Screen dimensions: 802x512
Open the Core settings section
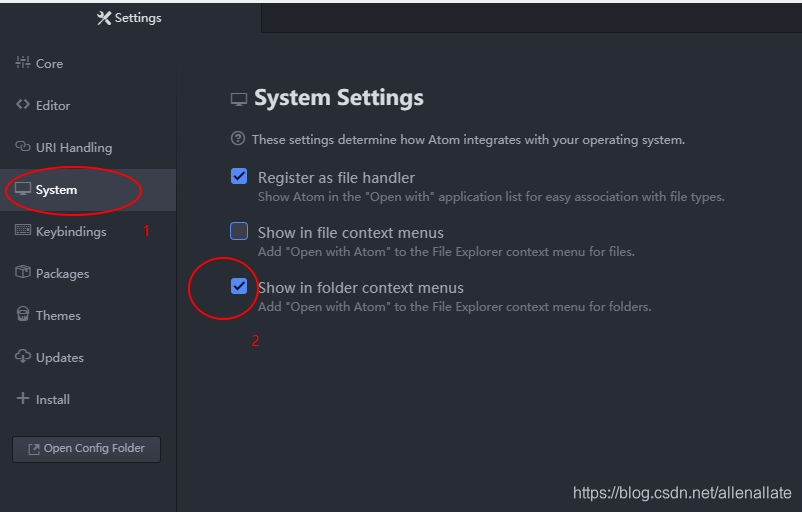click(x=88, y=63)
